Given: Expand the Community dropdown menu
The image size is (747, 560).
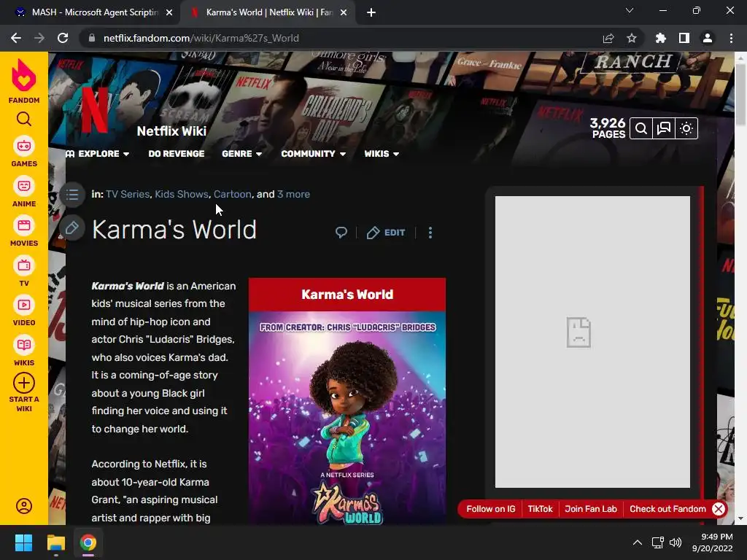Looking at the screenshot, I should point(313,154).
